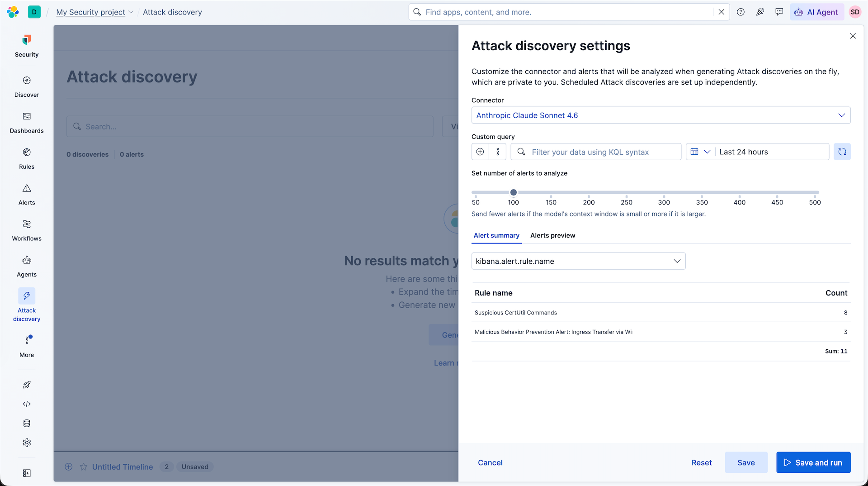Collapse the side navigation panel
The width and height of the screenshot is (868, 486).
[x=27, y=473]
